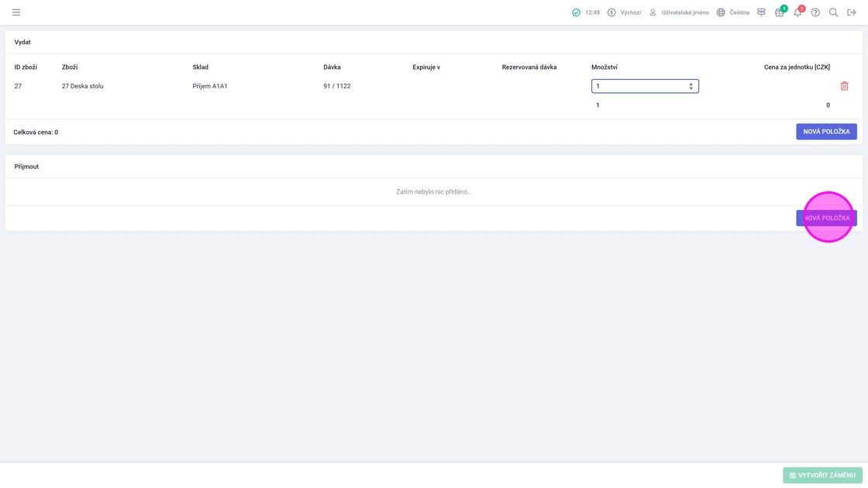The image size is (868, 488).
Task: Click the quantity stepper arrows
Action: (x=691, y=86)
